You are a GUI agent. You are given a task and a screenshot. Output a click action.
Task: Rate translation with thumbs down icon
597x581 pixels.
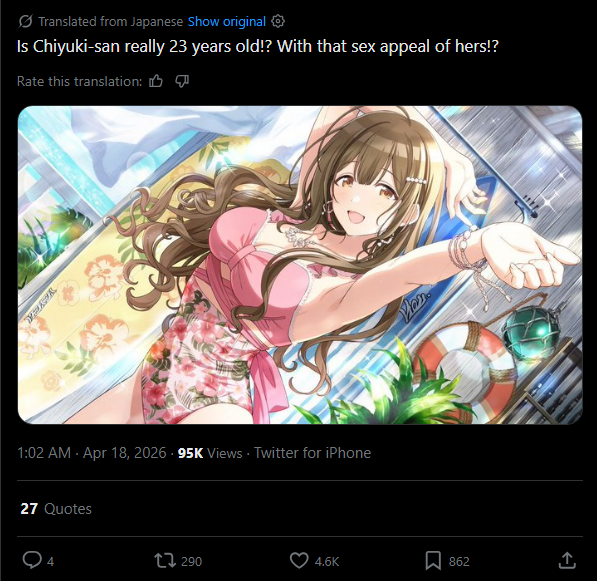[182, 81]
